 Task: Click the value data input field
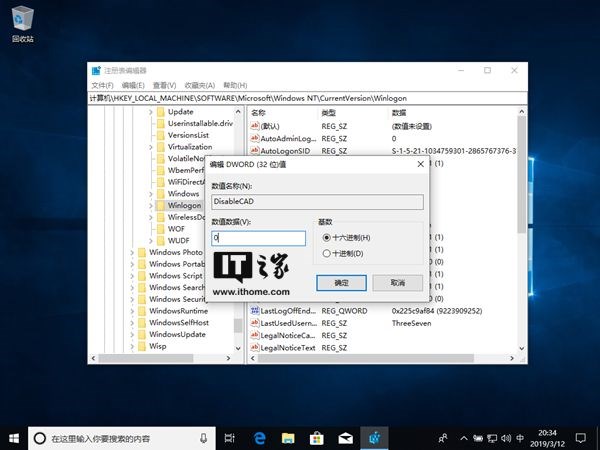259,238
